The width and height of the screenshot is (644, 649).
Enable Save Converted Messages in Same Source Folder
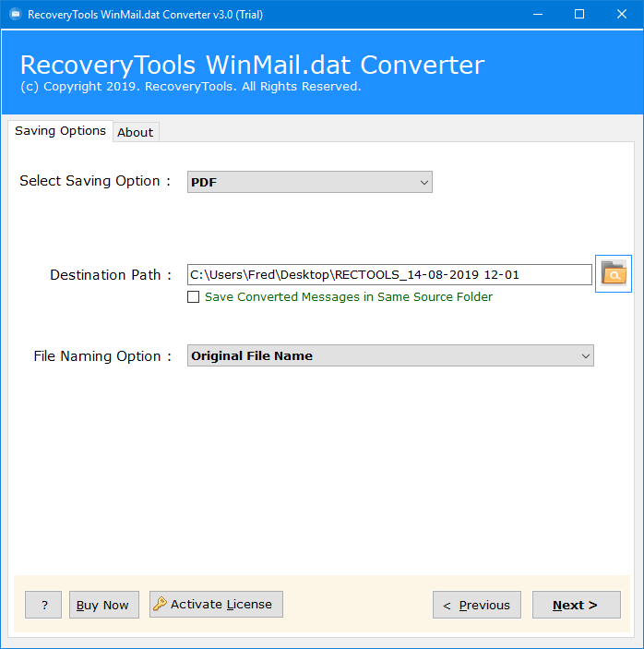[193, 296]
